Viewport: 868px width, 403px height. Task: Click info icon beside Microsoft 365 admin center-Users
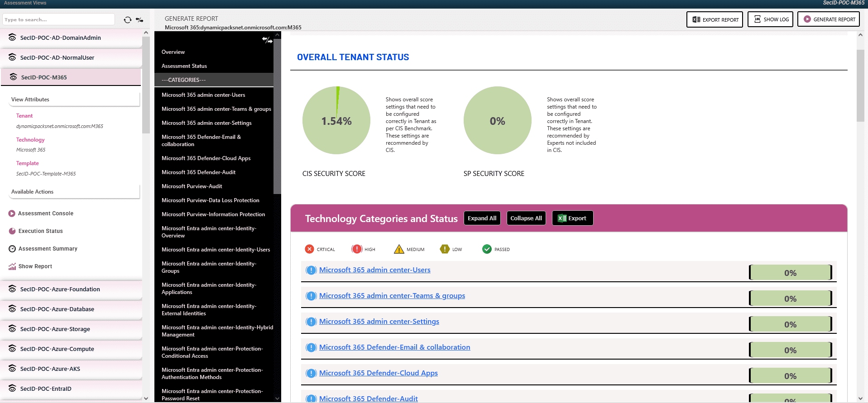(x=311, y=270)
